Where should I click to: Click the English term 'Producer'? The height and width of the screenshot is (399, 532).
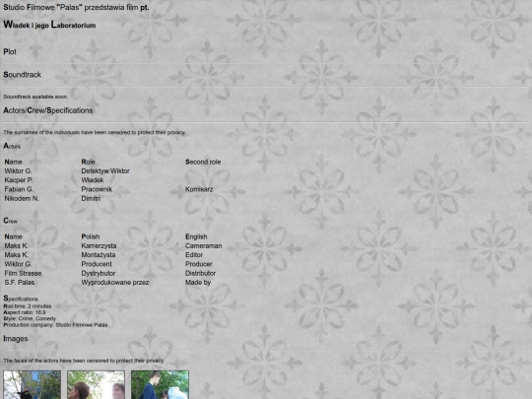(199, 264)
